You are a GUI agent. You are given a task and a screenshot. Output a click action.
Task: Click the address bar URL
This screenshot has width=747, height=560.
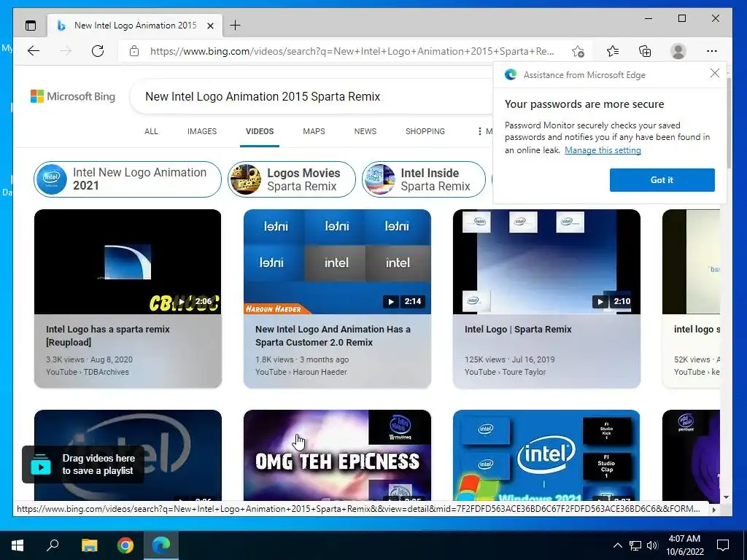point(352,51)
